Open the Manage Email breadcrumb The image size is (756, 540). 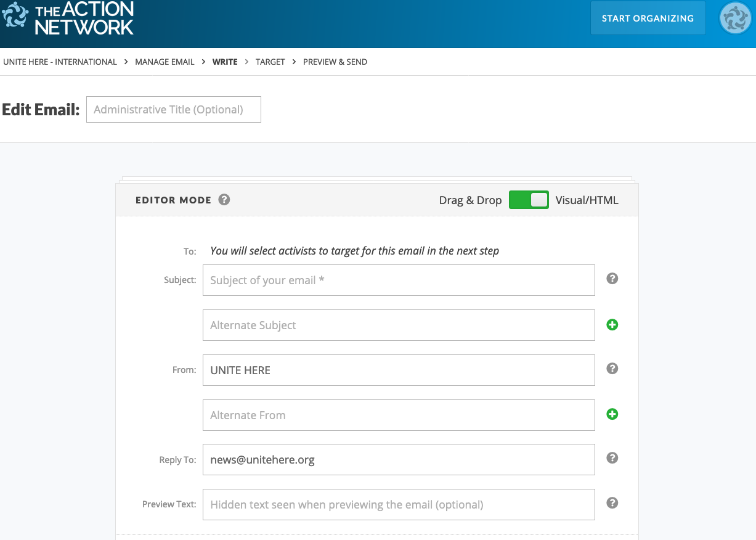tap(165, 62)
